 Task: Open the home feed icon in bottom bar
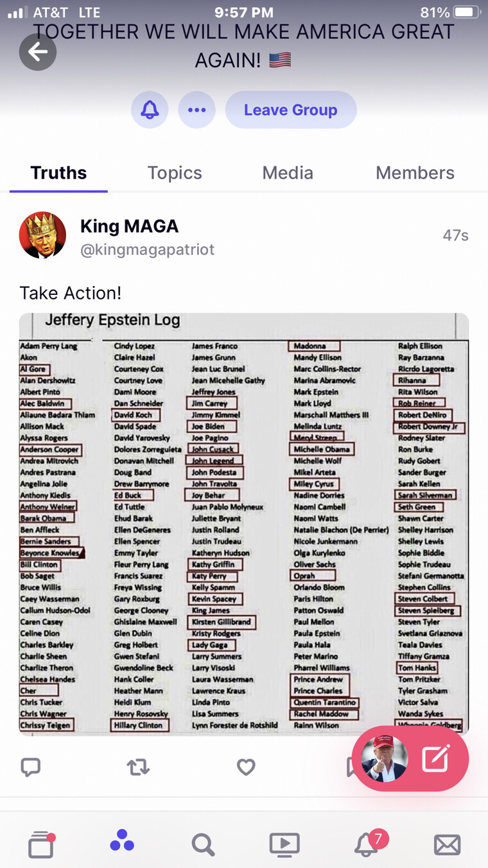(x=41, y=844)
